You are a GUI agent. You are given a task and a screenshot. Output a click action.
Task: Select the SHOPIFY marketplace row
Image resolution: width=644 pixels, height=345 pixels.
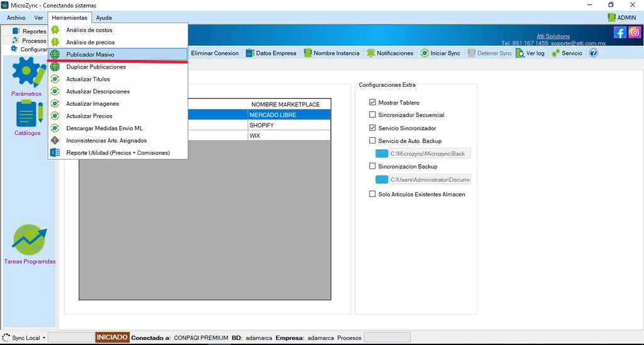[x=204, y=125]
